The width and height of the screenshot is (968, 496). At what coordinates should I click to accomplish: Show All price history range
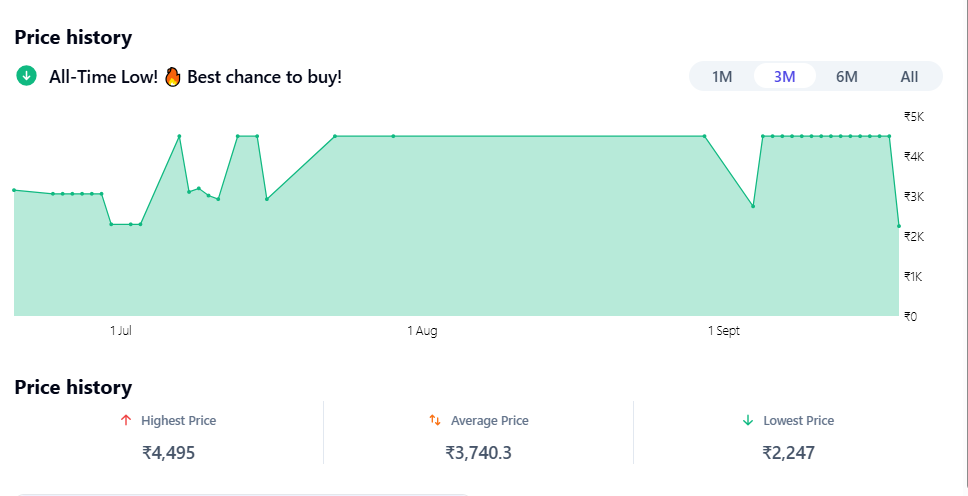[908, 76]
